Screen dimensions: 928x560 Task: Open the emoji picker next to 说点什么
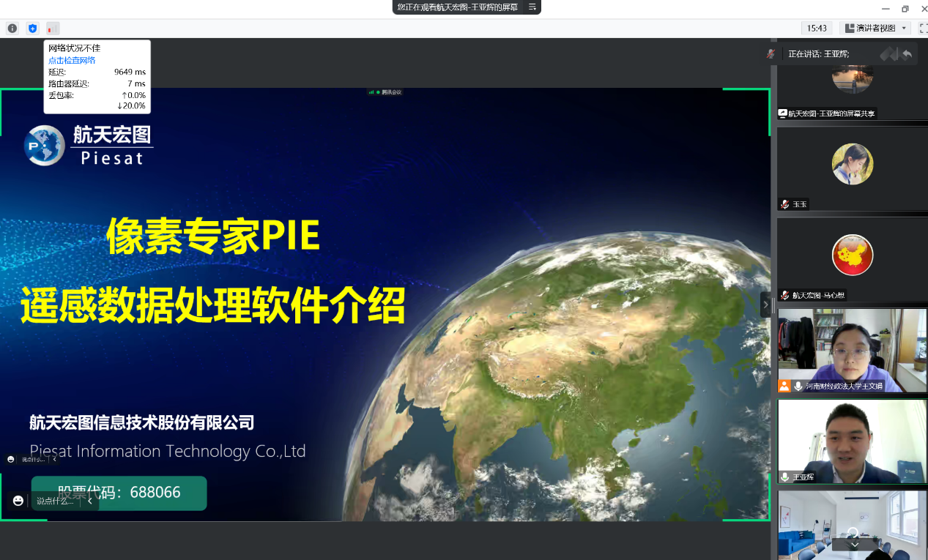18,501
